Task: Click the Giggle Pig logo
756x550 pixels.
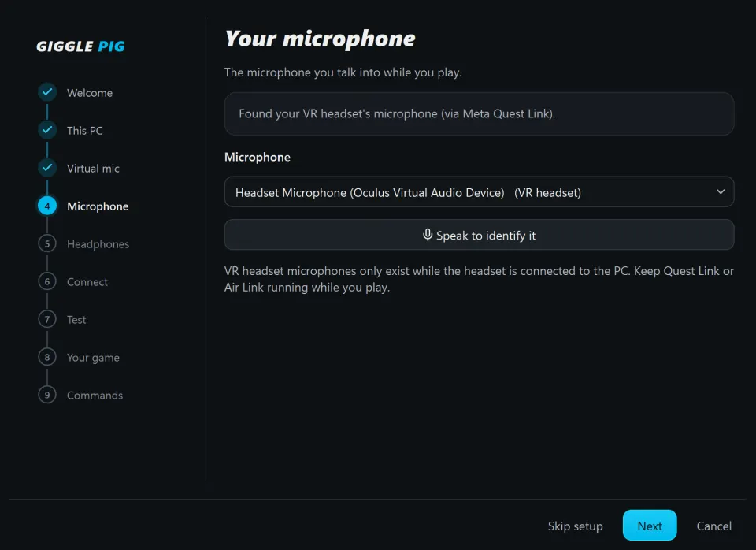Action: [x=80, y=46]
